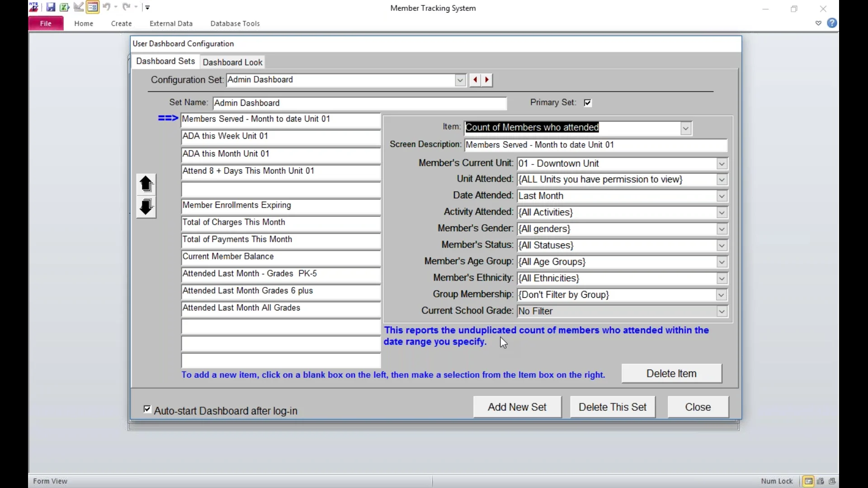Undo the last action
The width and height of the screenshot is (868, 488).
(x=107, y=7)
